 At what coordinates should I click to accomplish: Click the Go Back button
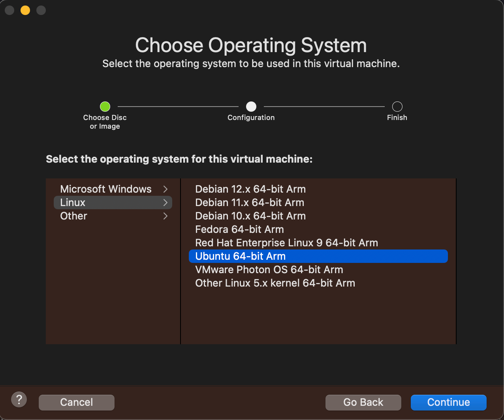pyautogui.click(x=363, y=402)
